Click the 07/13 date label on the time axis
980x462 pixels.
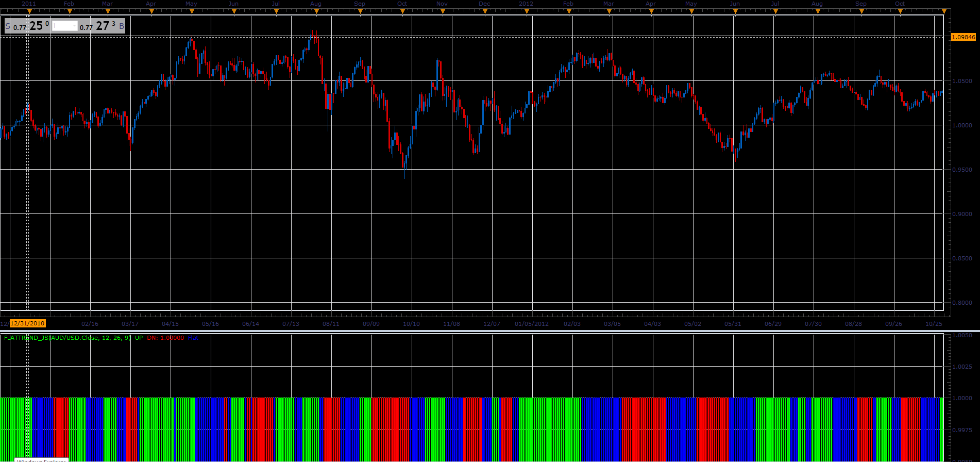tap(291, 324)
